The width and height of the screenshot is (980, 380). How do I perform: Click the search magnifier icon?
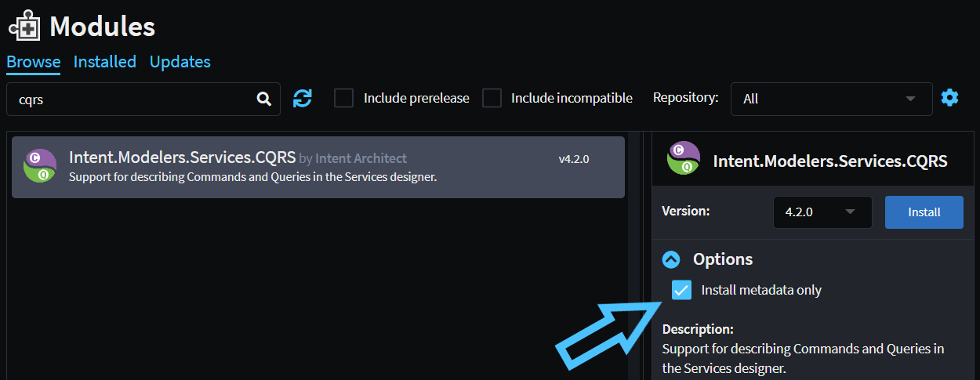pyautogui.click(x=264, y=99)
